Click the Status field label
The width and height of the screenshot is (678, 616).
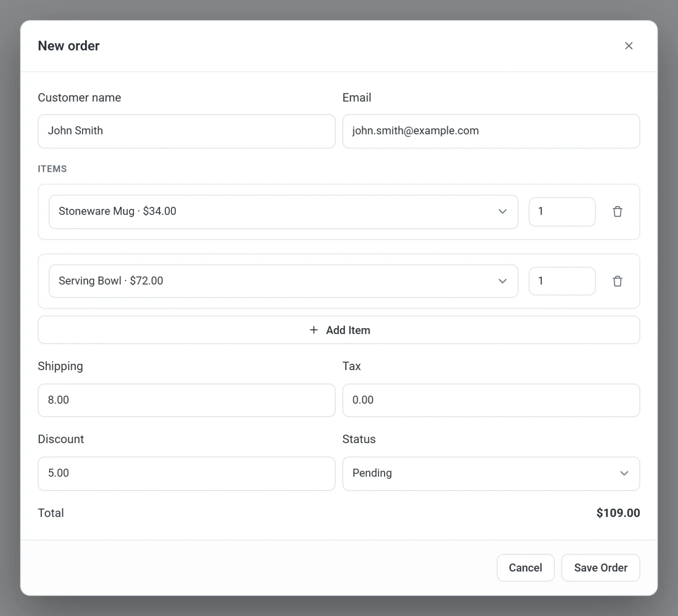click(359, 439)
